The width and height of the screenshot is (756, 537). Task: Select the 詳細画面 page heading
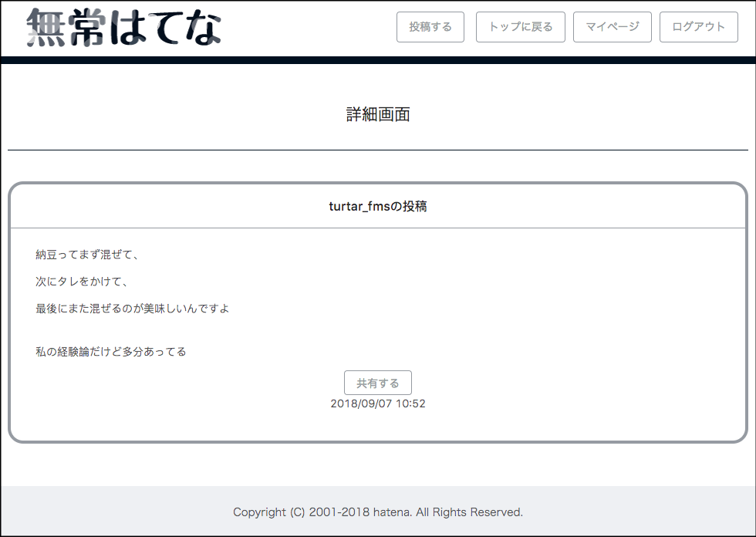click(x=378, y=114)
